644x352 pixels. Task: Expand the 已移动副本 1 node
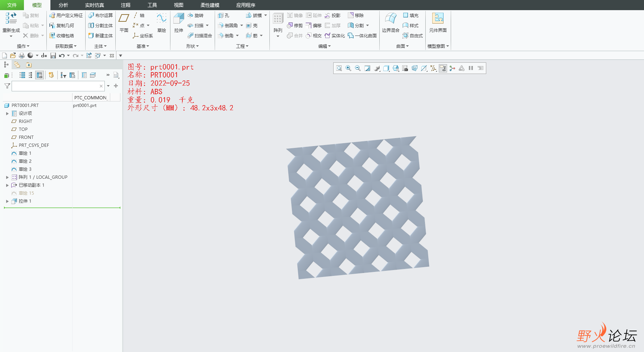tap(7, 185)
